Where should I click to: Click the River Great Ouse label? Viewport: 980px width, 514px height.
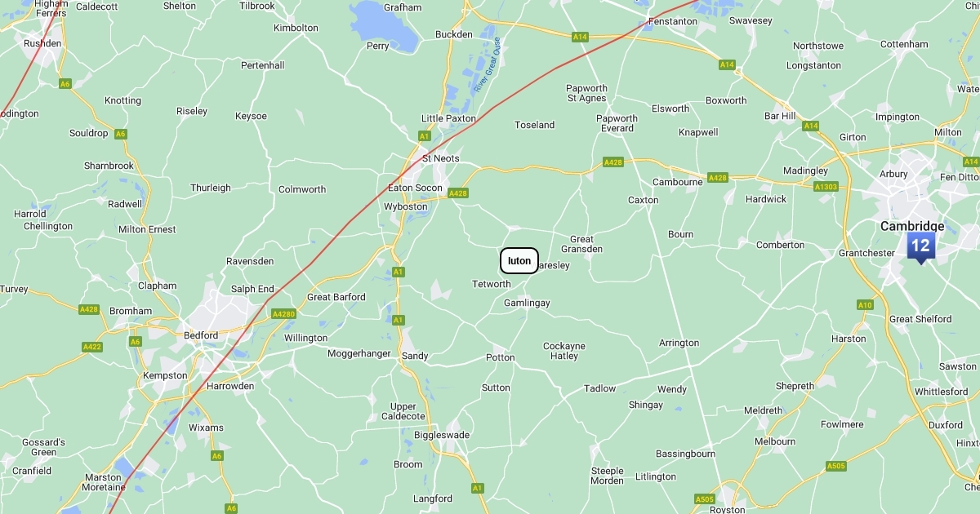pos(486,69)
